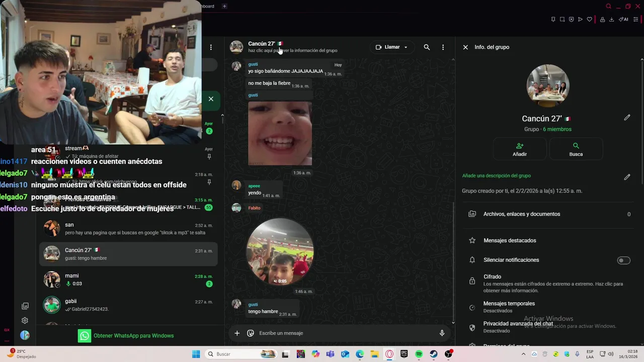Click the taskbar Buscar search box
This screenshot has height=362, width=644.
pos(242,354)
